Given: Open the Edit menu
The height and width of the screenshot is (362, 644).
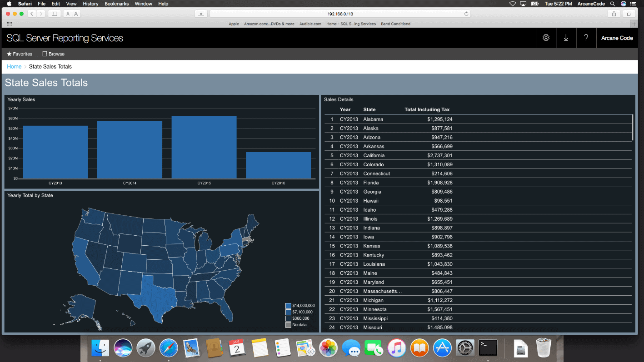Looking at the screenshot, I should (55, 4).
